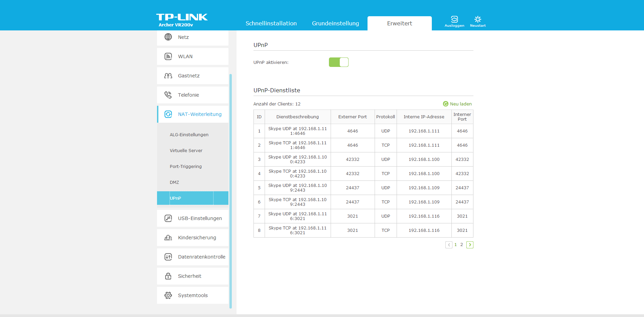The width and height of the screenshot is (644, 317).
Task: Open Virtuelle Server submenu item
Action: point(186,150)
